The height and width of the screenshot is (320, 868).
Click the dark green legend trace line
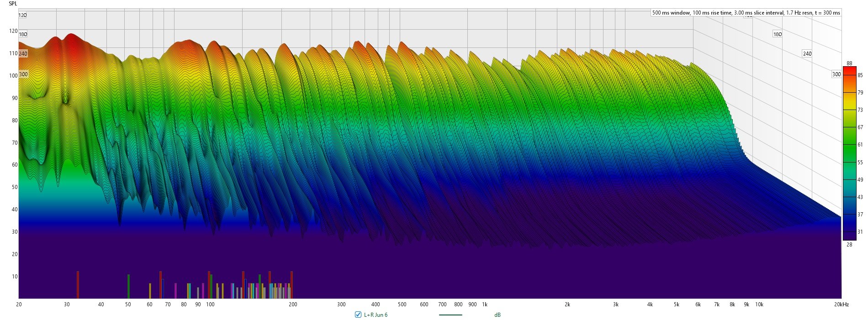pyautogui.click(x=450, y=315)
